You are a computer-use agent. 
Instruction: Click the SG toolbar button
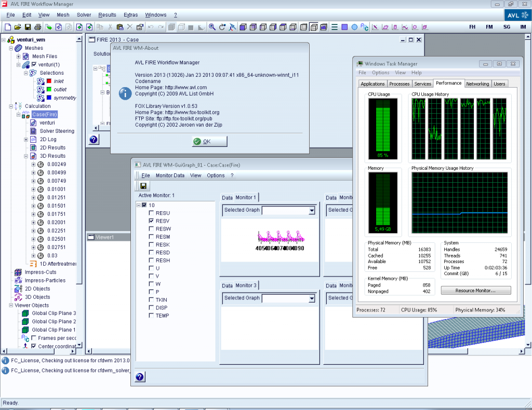(507, 27)
